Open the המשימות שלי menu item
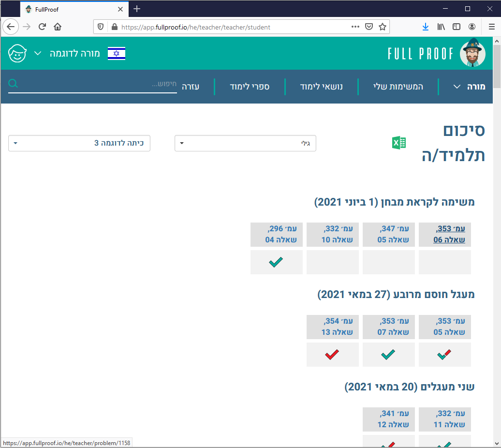The image size is (501, 448). [398, 87]
